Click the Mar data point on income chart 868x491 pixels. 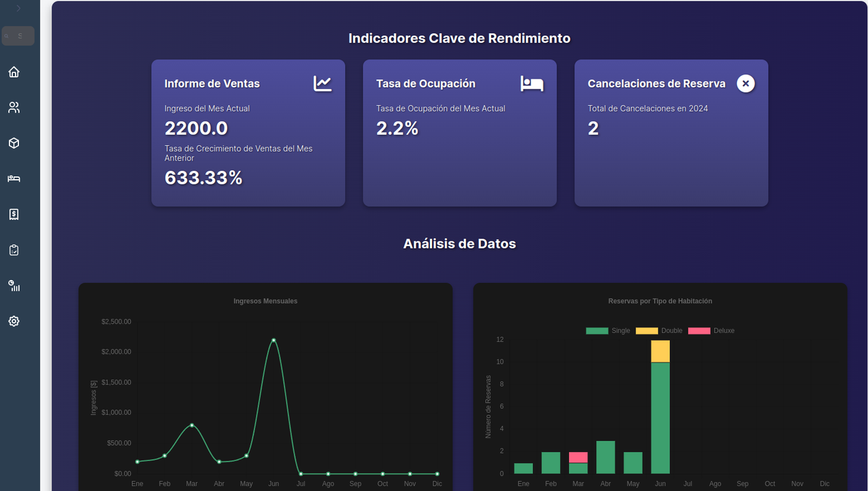pyautogui.click(x=192, y=425)
